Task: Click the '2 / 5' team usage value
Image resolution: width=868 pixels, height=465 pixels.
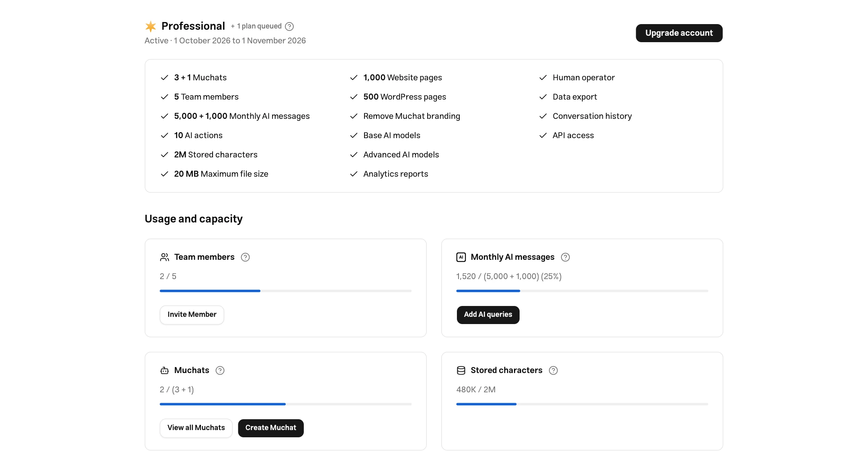Action: 168,277
